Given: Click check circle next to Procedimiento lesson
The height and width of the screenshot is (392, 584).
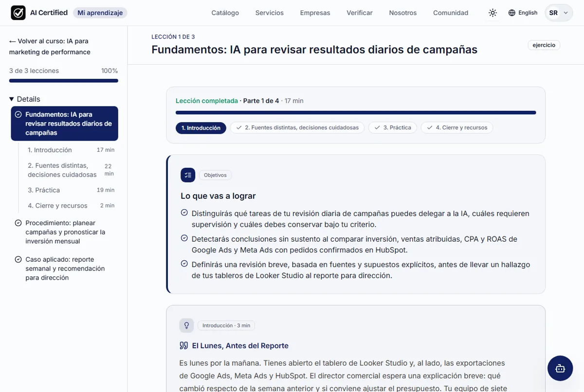Looking at the screenshot, I should [x=18, y=223].
